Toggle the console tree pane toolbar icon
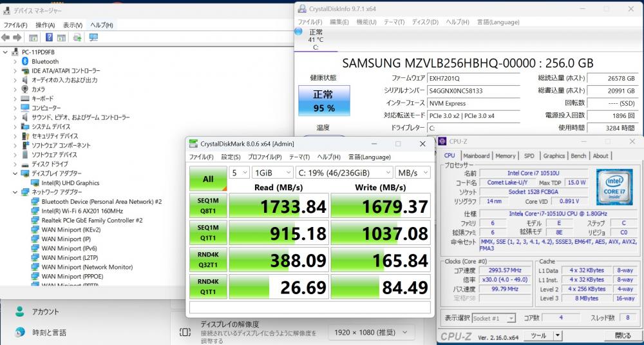 tap(33, 37)
